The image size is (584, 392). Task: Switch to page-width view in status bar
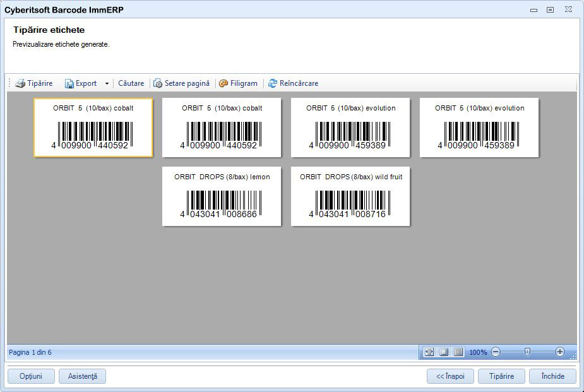(x=429, y=352)
